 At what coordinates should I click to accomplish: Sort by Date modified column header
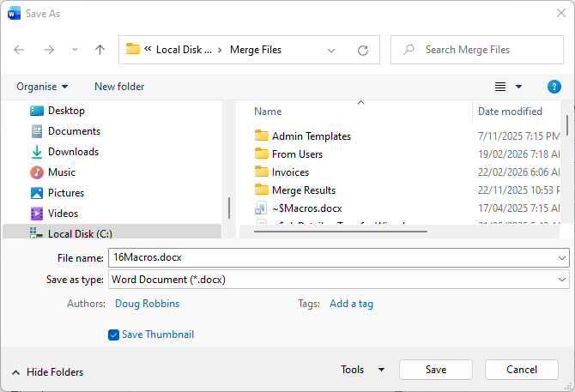(x=510, y=112)
